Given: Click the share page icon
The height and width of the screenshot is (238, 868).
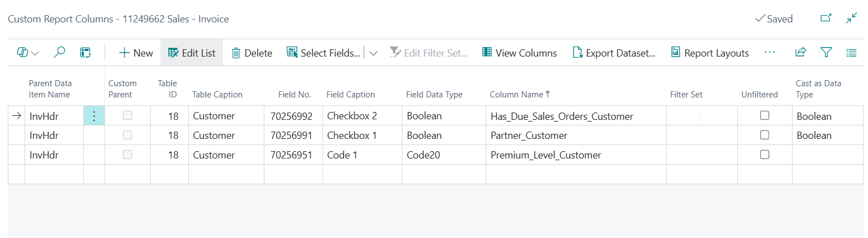Looking at the screenshot, I should 800,53.
